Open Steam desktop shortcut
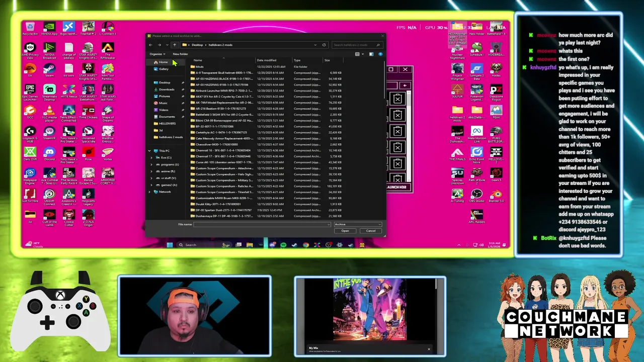Viewport: 644px width, 362px height. pyautogui.click(x=49, y=70)
